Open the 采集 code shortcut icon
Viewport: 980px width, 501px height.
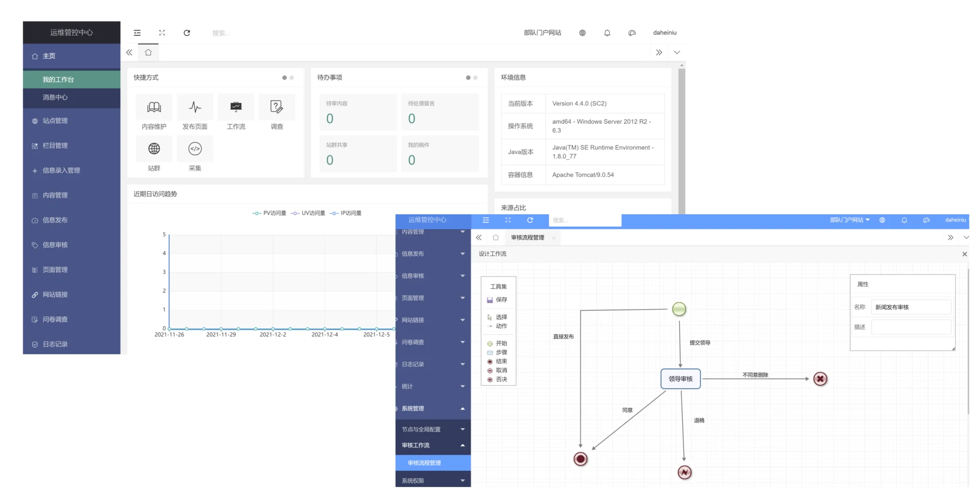pyautogui.click(x=195, y=149)
